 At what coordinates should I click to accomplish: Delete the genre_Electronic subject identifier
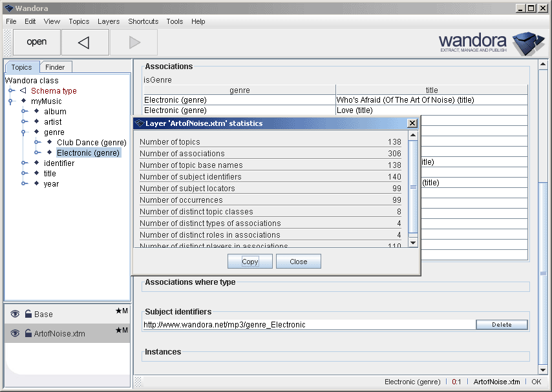point(502,325)
